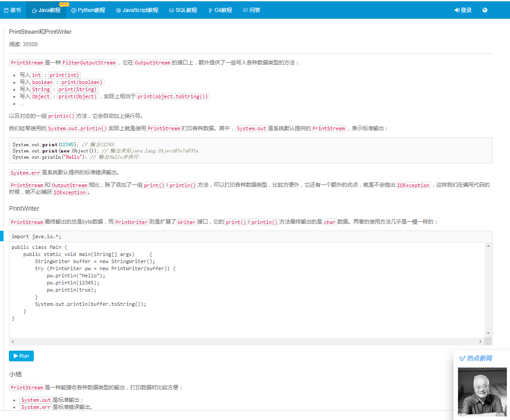Click the print(object.toString()) code tag
The width and height of the screenshot is (510, 420).
point(173,96)
